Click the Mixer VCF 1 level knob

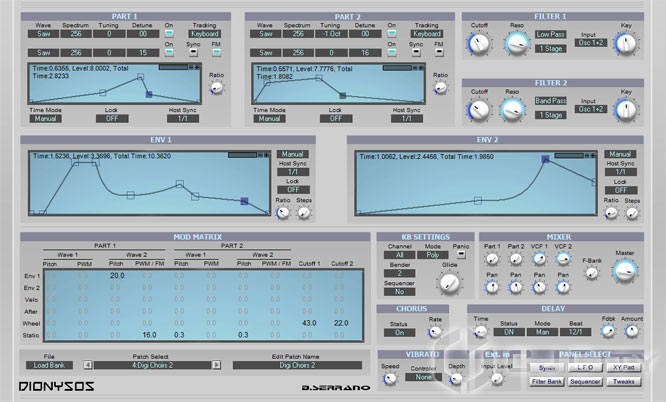point(539,259)
